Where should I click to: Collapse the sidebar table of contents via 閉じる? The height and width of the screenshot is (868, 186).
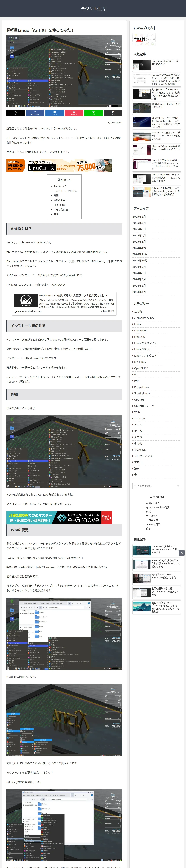(160, 497)
